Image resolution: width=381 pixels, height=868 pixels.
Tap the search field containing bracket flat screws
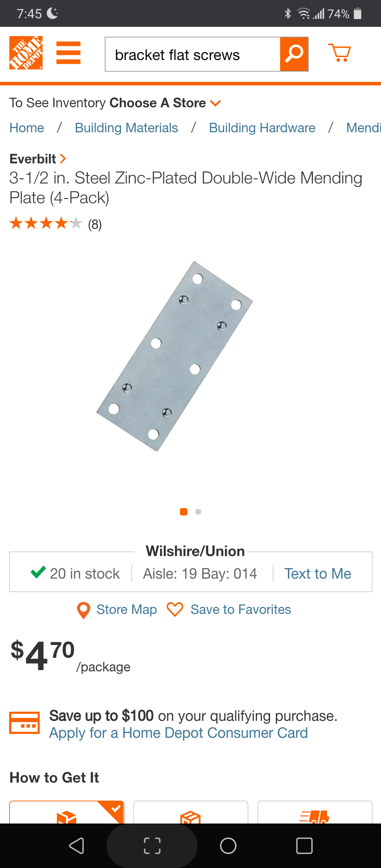click(x=193, y=55)
